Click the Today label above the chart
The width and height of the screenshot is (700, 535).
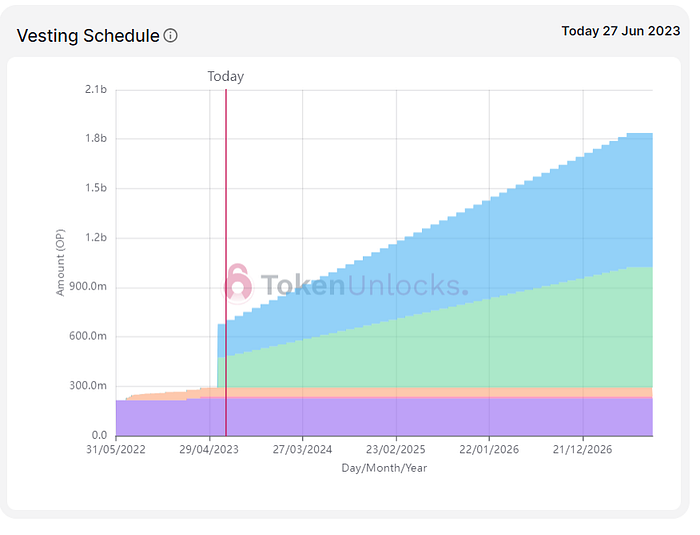pos(226,76)
